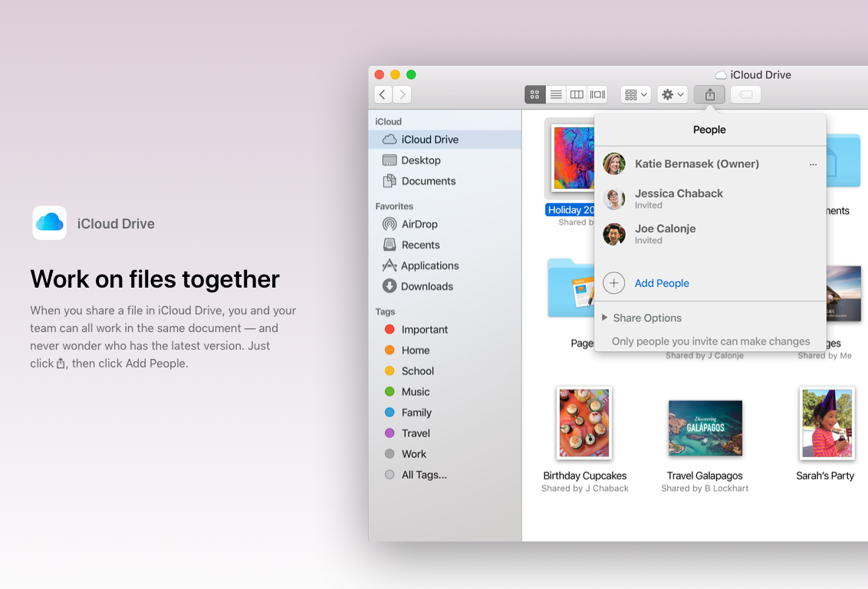
Task: Click the Jessica Chaback avatar
Action: (x=614, y=199)
